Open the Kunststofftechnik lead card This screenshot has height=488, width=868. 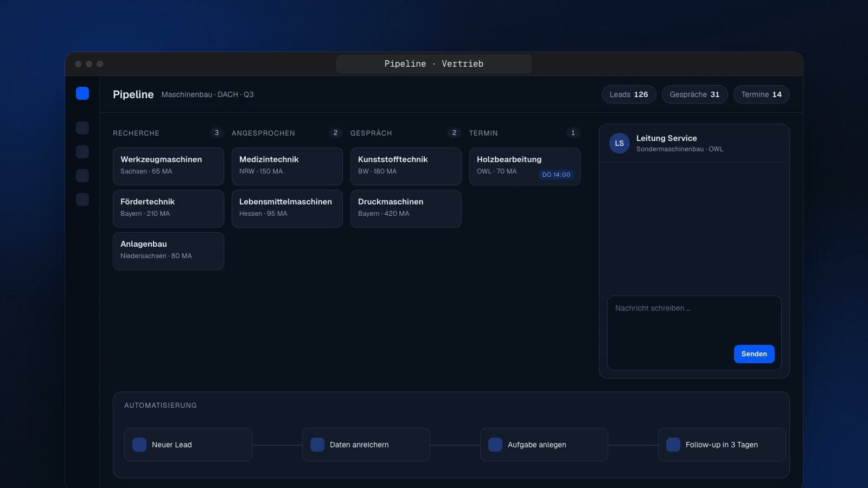[x=406, y=166]
